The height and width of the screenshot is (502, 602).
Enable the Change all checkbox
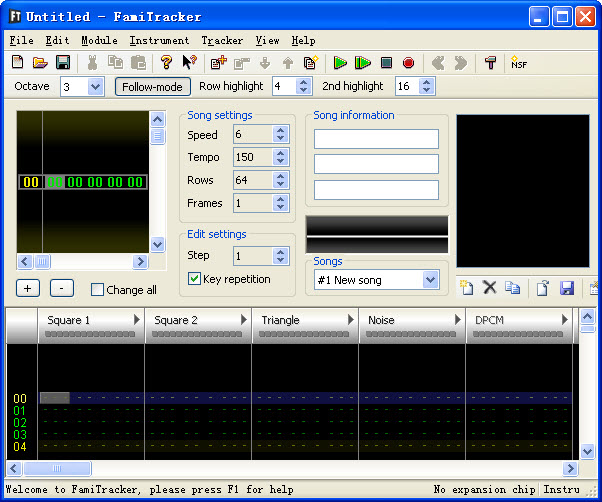(x=98, y=290)
